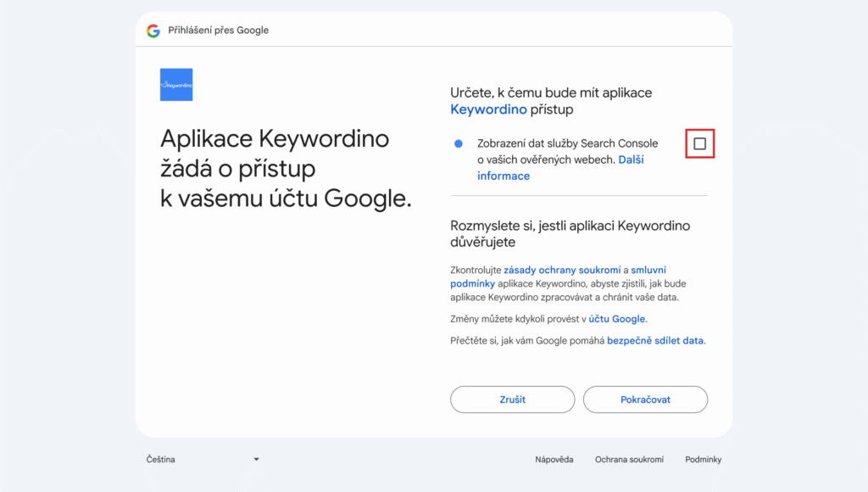This screenshot has height=492, width=868.
Task: Click the Přihlášení přes Google header text
Action: 218,31
